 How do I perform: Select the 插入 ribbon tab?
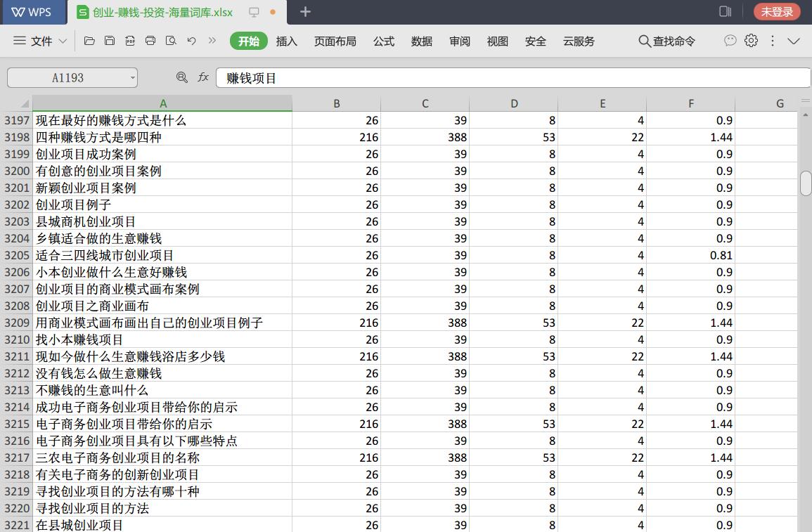click(x=286, y=41)
